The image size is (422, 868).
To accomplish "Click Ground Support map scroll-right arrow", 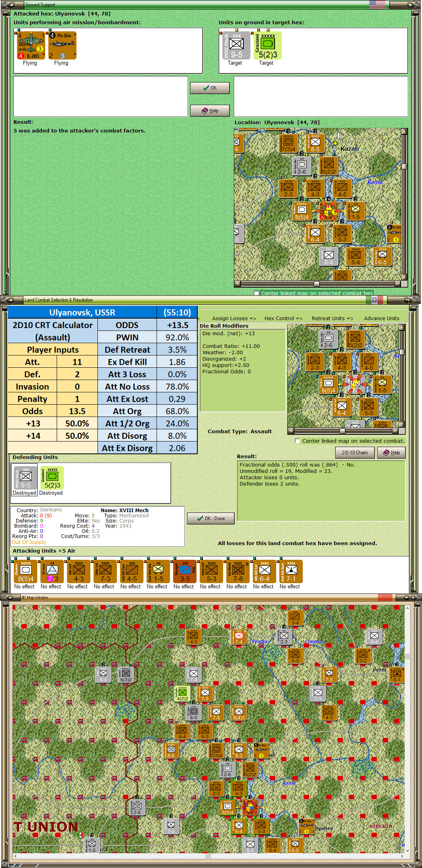I will tap(397, 284).
